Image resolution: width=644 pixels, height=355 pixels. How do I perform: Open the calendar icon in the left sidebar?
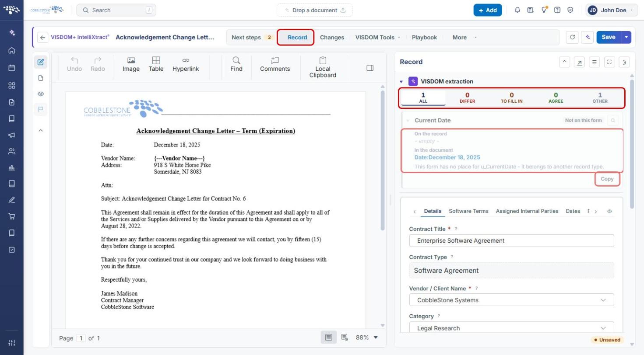(12, 68)
